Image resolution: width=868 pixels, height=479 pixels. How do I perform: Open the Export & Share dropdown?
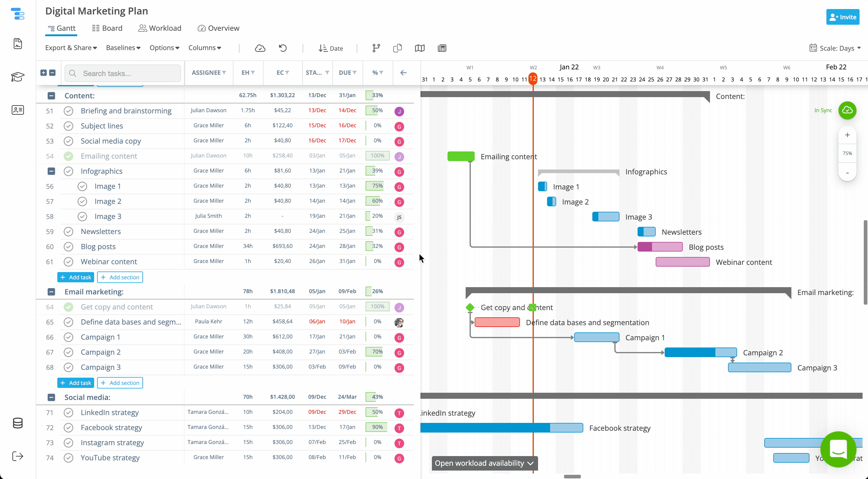71,48
